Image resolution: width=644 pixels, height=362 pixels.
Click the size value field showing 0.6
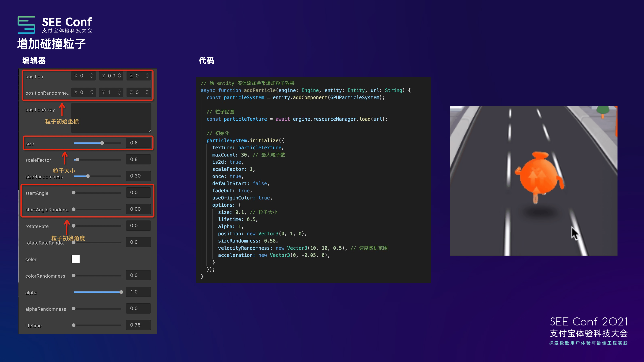(138, 143)
